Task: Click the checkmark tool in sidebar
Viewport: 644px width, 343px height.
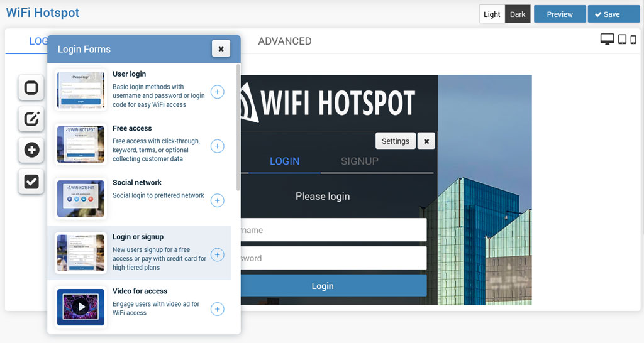Action: (x=31, y=182)
